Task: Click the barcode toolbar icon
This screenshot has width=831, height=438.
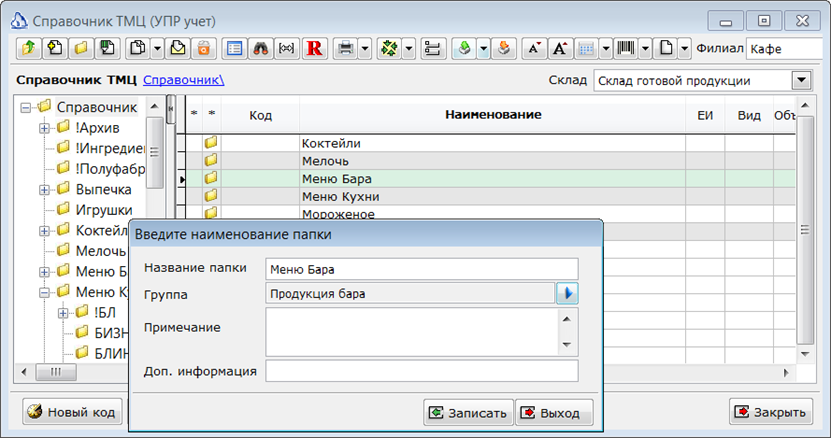Action: point(626,49)
